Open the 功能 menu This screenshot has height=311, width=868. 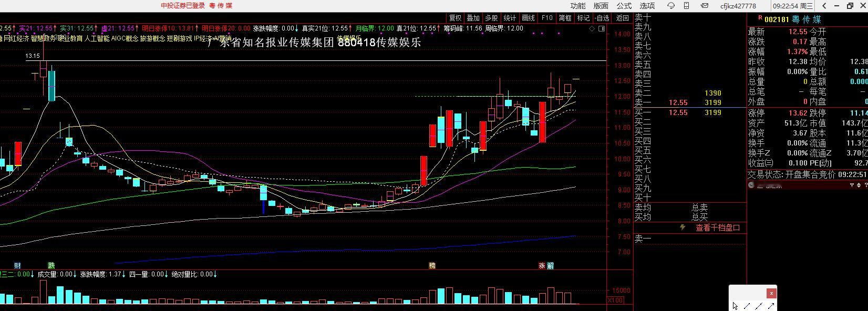(578, 6)
